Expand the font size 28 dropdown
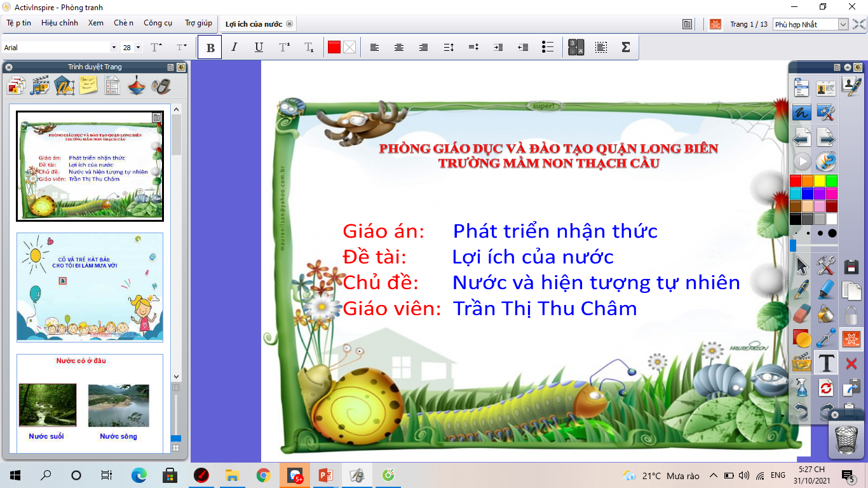Image resolution: width=868 pixels, height=488 pixels. click(138, 48)
